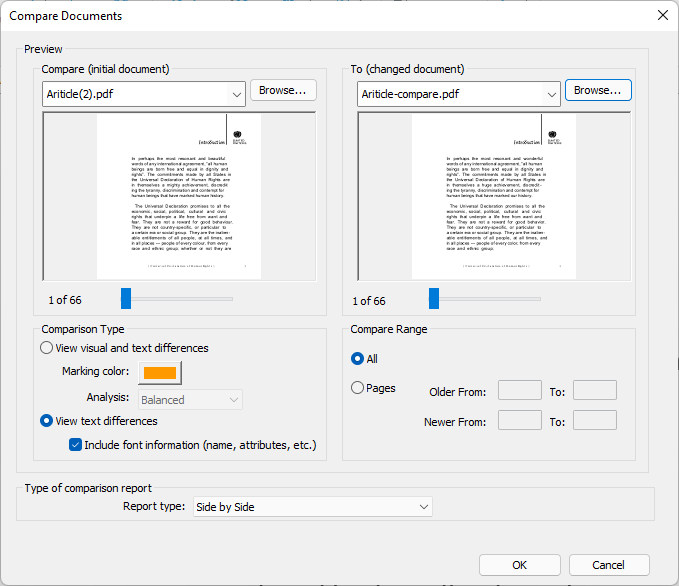
Task: Click the Newer From page field
Action: [519, 421]
